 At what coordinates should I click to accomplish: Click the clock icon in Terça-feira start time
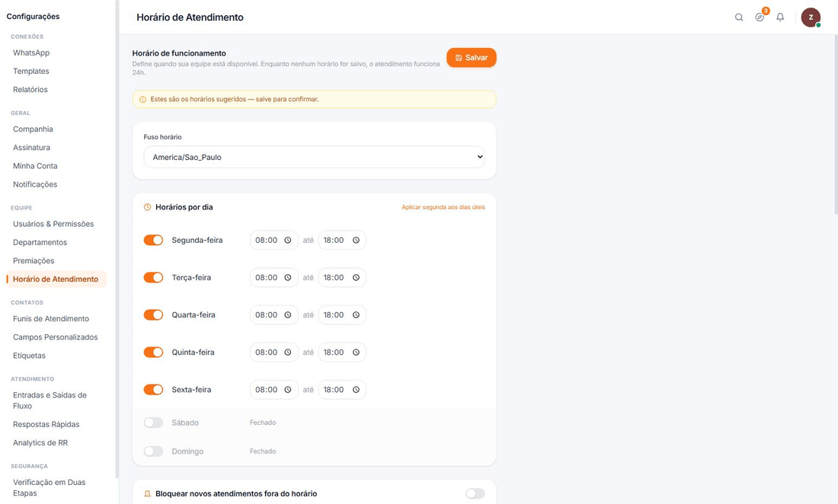(x=287, y=278)
